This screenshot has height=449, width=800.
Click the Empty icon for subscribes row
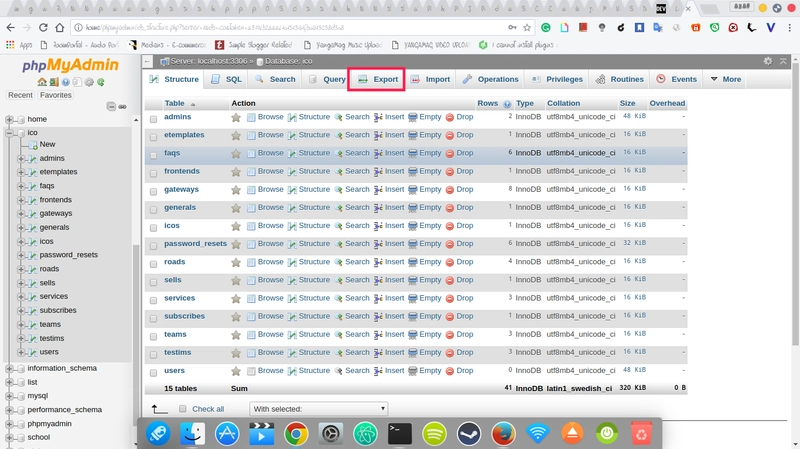413,316
